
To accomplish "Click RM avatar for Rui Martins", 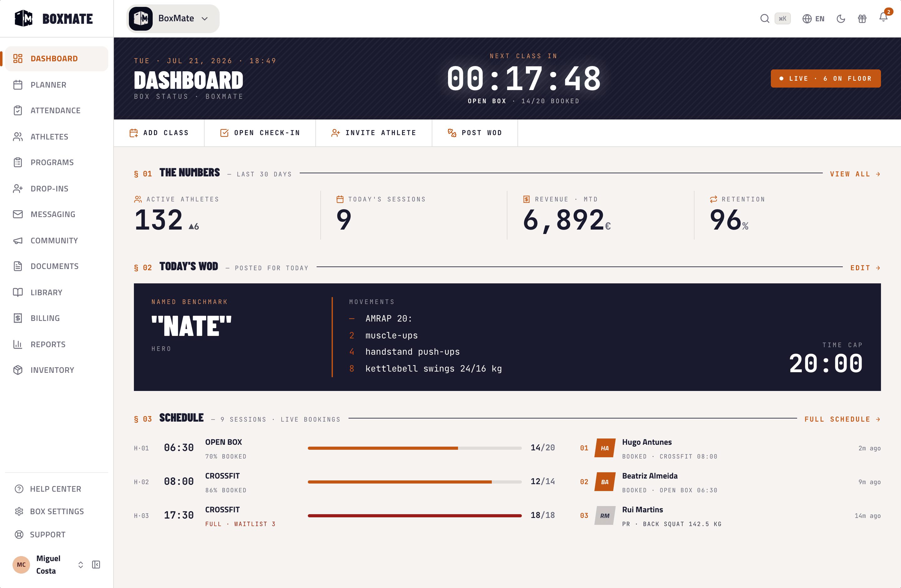I will pos(605,516).
